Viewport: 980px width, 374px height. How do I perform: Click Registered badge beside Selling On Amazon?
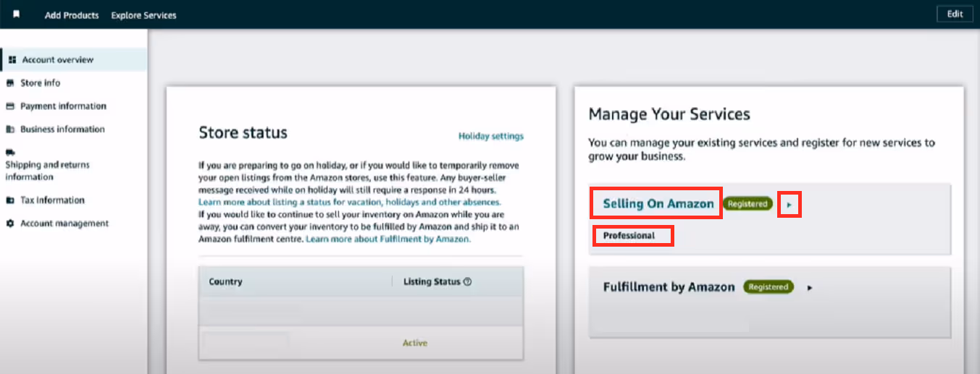[747, 204]
